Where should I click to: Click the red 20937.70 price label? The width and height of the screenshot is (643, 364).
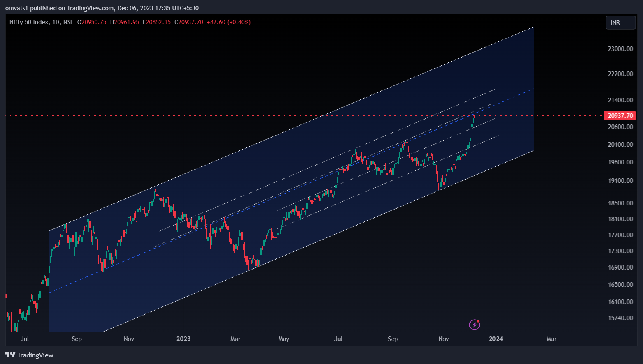coord(620,115)
